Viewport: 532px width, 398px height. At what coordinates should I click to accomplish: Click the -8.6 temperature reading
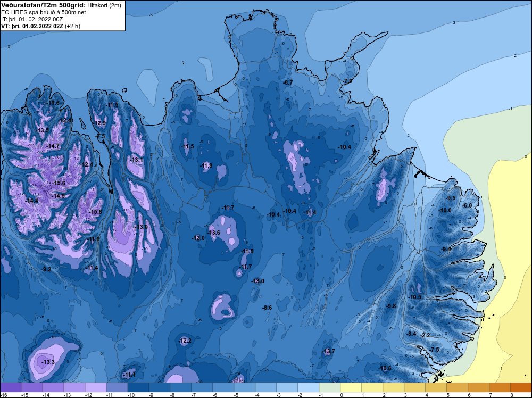(268, 308)
